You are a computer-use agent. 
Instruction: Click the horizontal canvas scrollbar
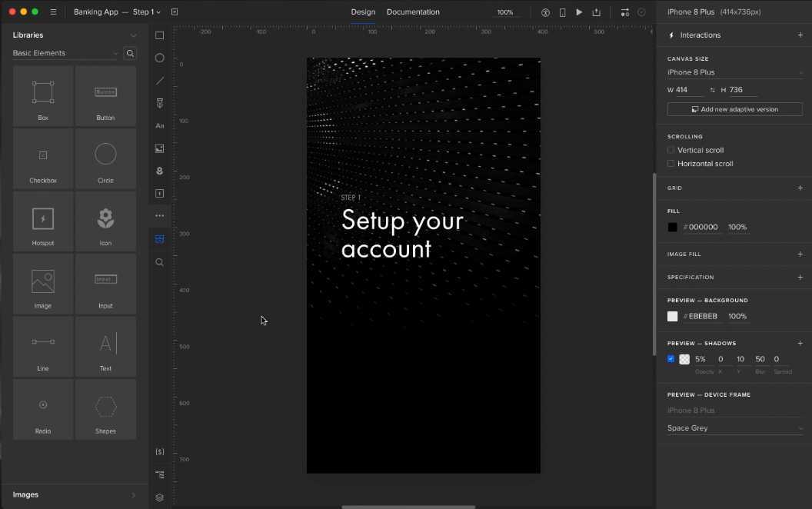408,507
